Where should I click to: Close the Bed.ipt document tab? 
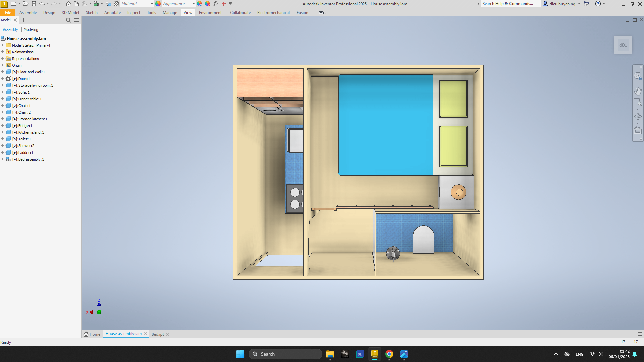click(x=167, y=334)
